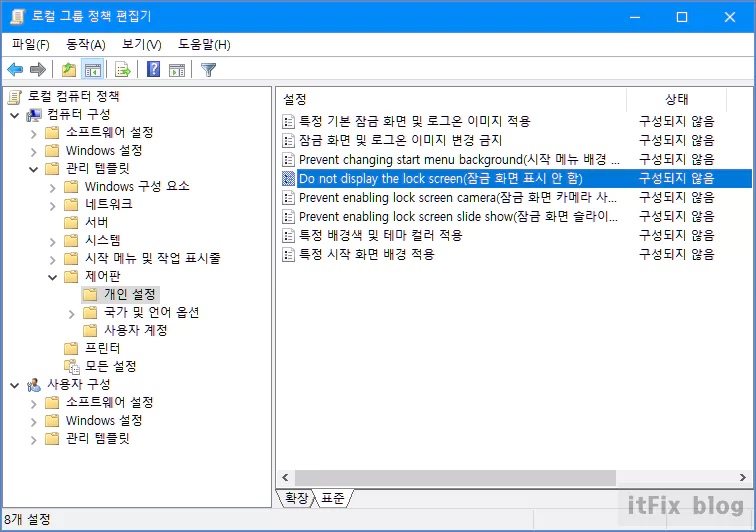Sort by the 상태 column header

point(676,99)
